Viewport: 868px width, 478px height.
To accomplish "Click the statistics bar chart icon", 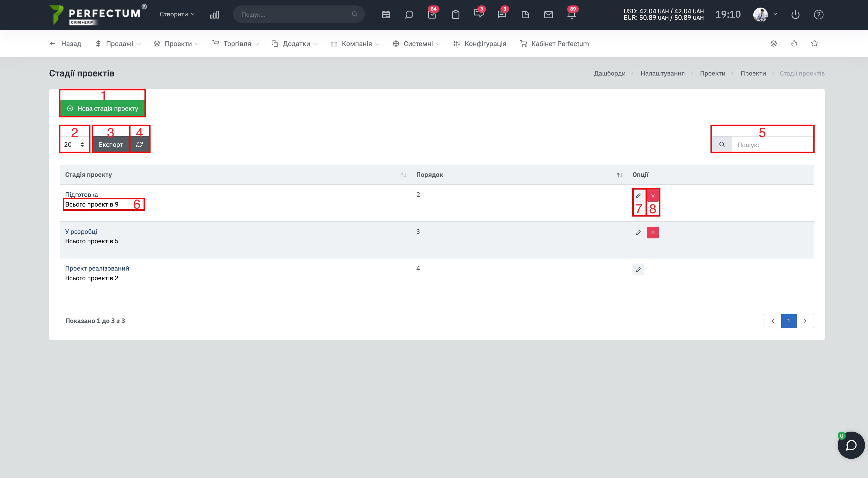I will point(214,15).
